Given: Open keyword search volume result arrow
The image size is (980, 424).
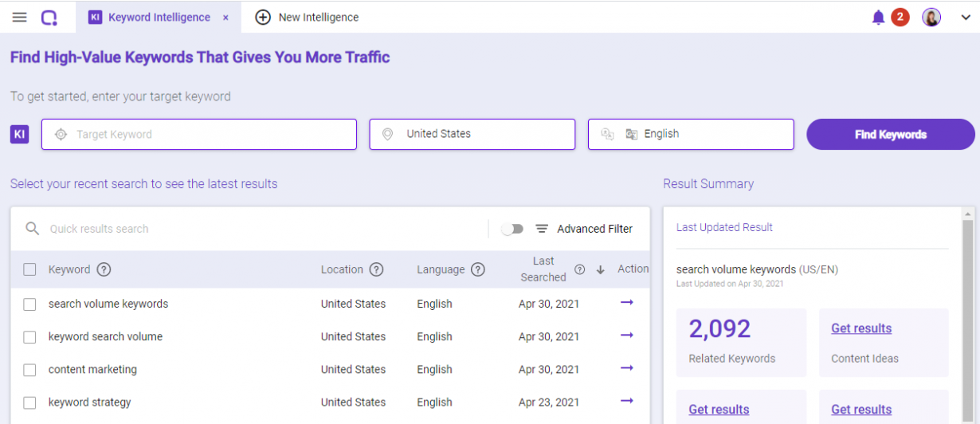Looking at the screenshot, I should 627,336.
